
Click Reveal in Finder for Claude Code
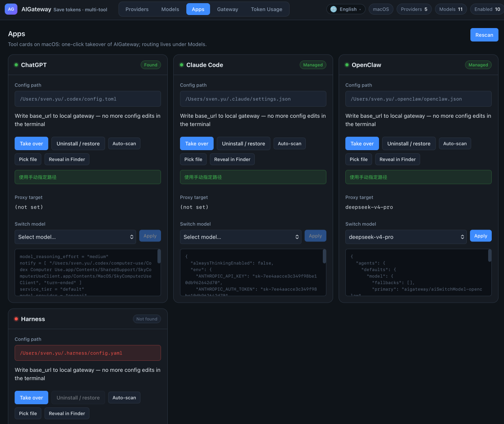point(232,159)
